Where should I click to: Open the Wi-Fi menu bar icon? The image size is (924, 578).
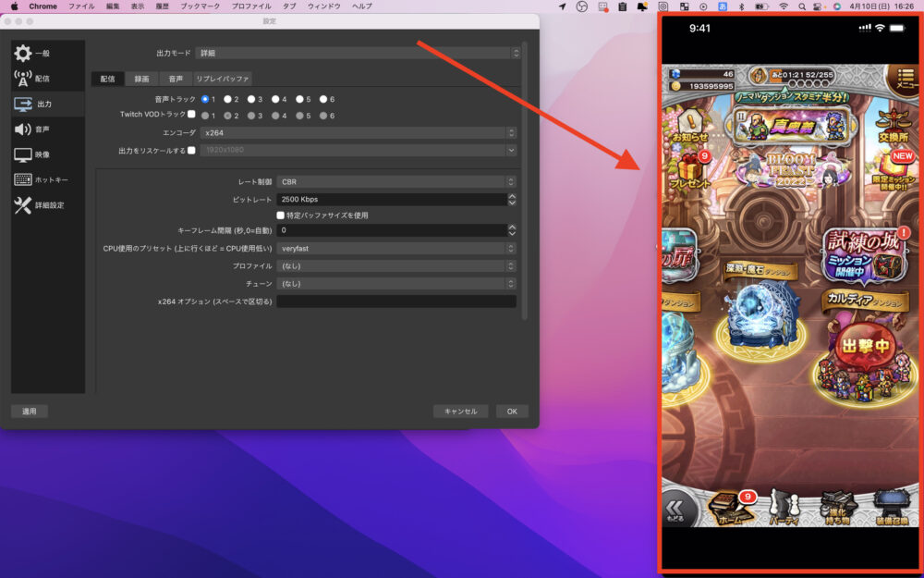[x=784, y=6]
